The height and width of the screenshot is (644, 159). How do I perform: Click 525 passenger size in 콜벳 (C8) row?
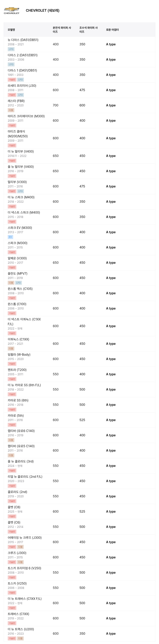[x=82, y=511]
